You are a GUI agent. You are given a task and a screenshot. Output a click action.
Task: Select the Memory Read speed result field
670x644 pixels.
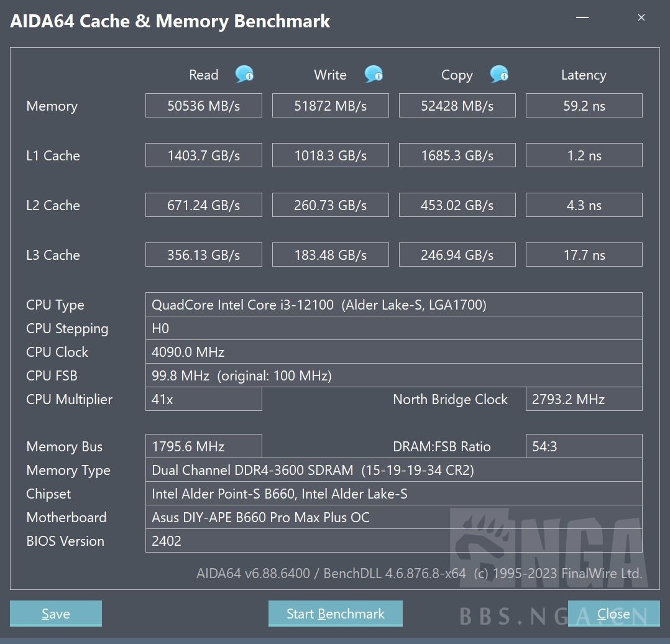click(x=203, y=105)
